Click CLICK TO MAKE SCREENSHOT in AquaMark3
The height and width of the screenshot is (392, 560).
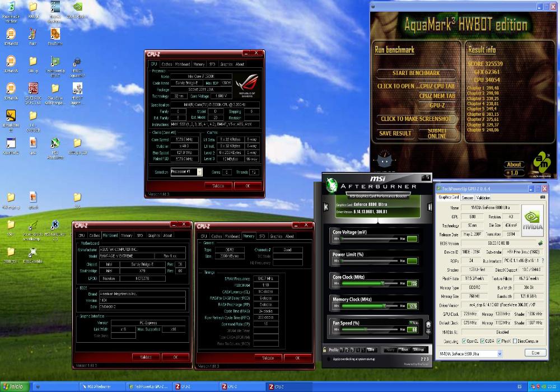[x=416, y=119]
